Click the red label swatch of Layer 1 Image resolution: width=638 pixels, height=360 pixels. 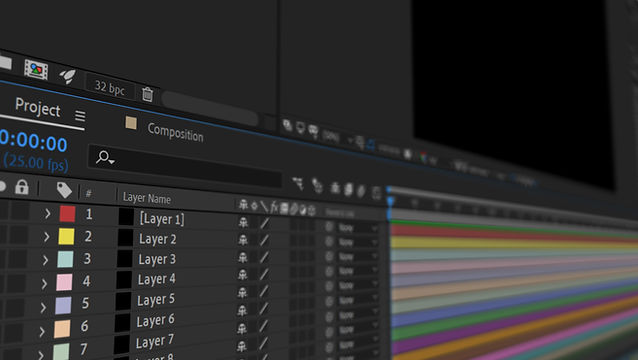[x=68, y=214]
